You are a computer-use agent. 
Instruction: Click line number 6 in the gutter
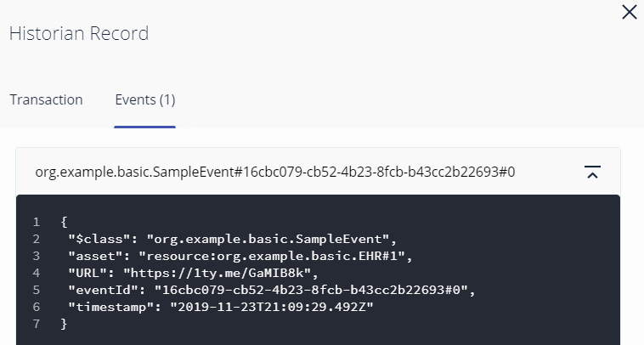pos(37,307)
